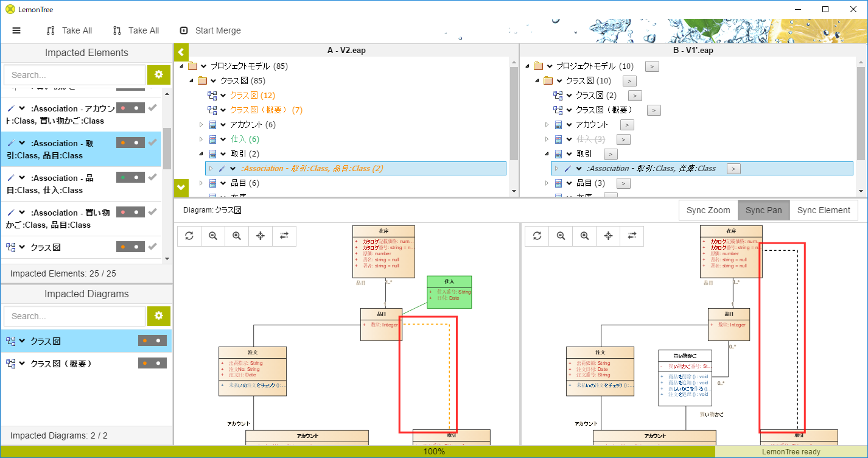Mark Association 品目, 仕入 row as reviewed
The image size is (868, 458).
click(153, 177)
